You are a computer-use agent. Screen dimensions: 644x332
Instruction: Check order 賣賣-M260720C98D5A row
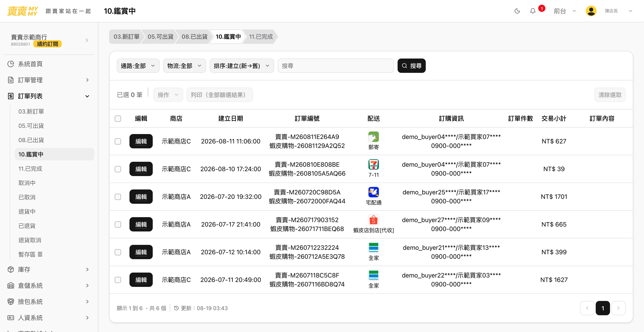click(x=118, y=197)
